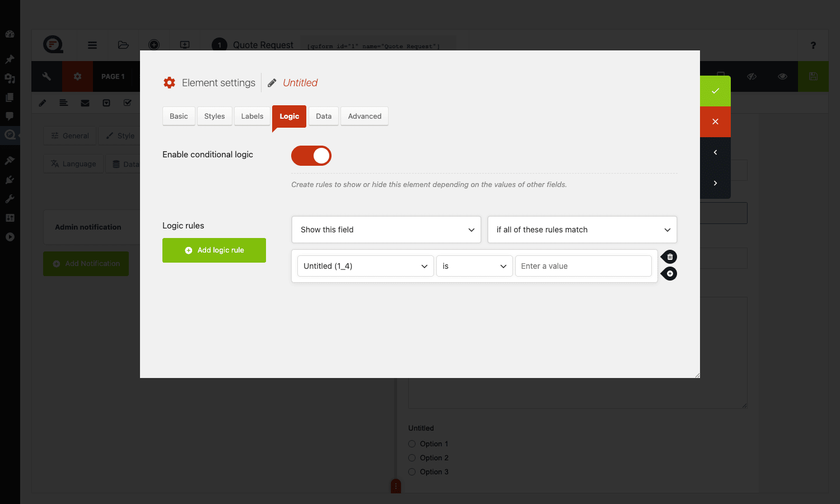Click pencil icon beside Untitled title
This screenshot has width=840, height=504.
tap(272, 83)
